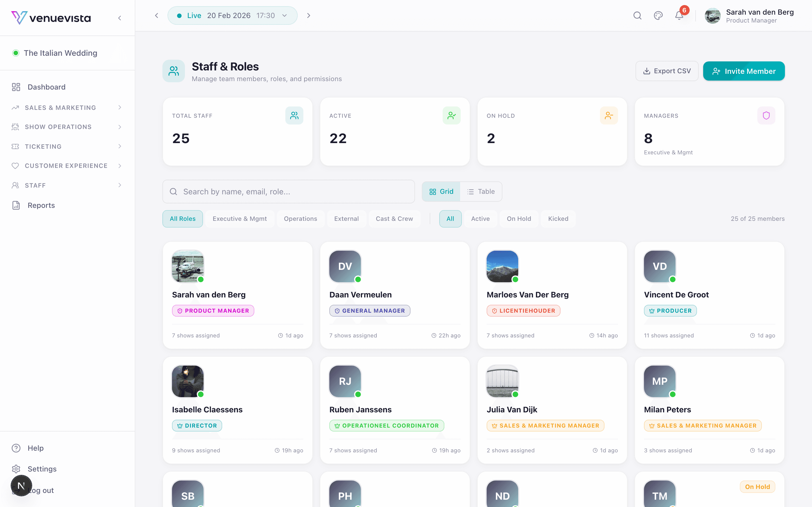Click the Export CSV download icon
812x507 pixels.
click(x=646, y=71)
